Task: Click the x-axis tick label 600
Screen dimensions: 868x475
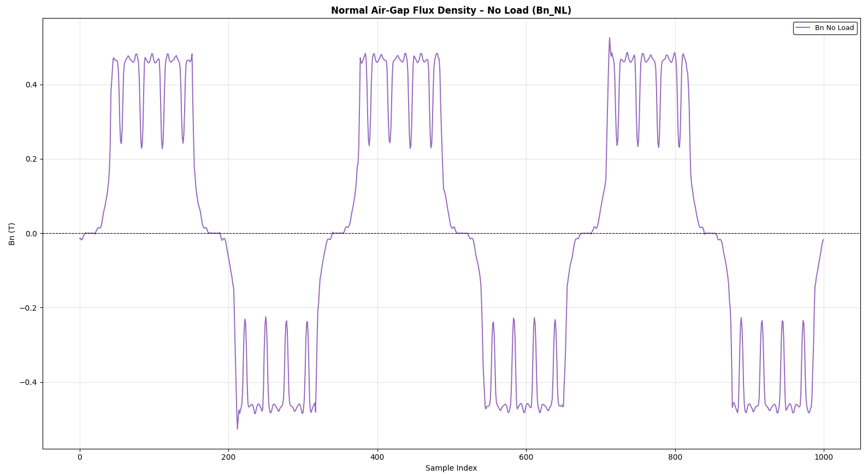Action: pyautogui.click(x=526, y=458)
